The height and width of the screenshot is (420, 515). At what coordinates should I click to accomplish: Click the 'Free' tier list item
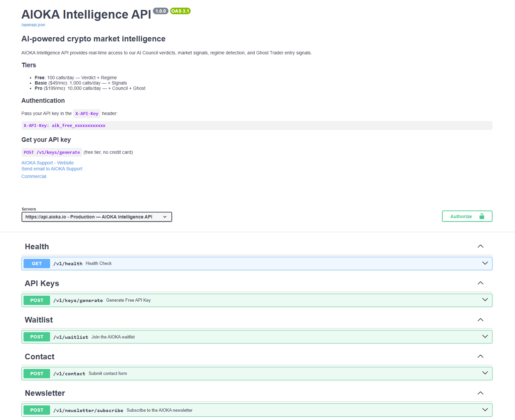pos(76,78)
